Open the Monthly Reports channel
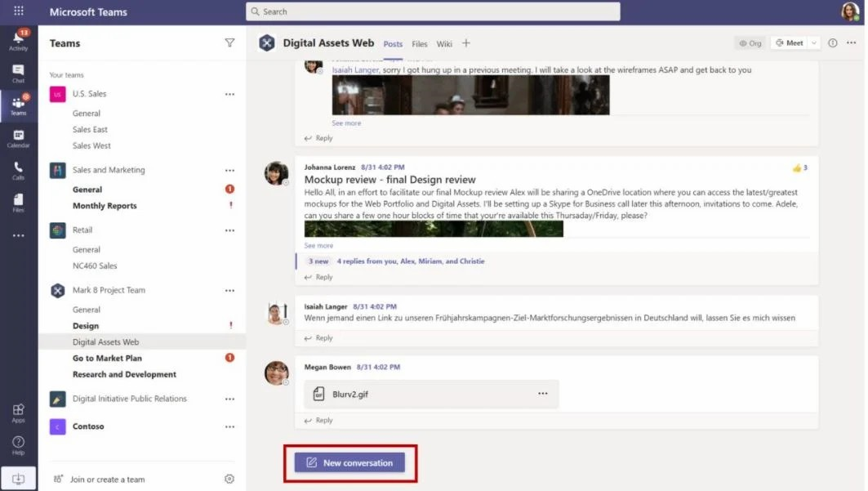The height and width of the screenshot is (491, 868). tap(104, 206)
